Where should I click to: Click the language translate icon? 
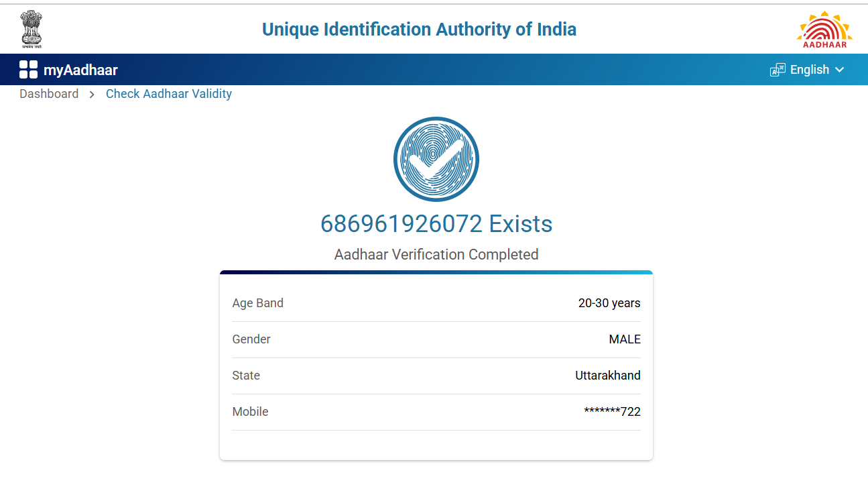point(778,70)
